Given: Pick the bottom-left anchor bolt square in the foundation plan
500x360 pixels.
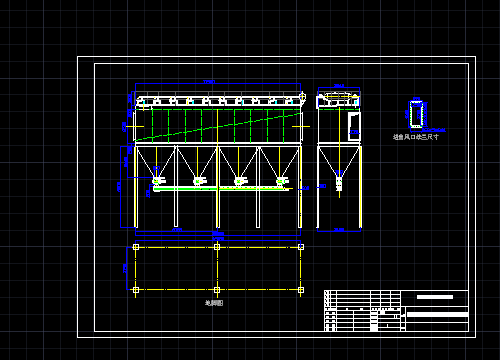Looking at the screenshot, I should [136, 290].
